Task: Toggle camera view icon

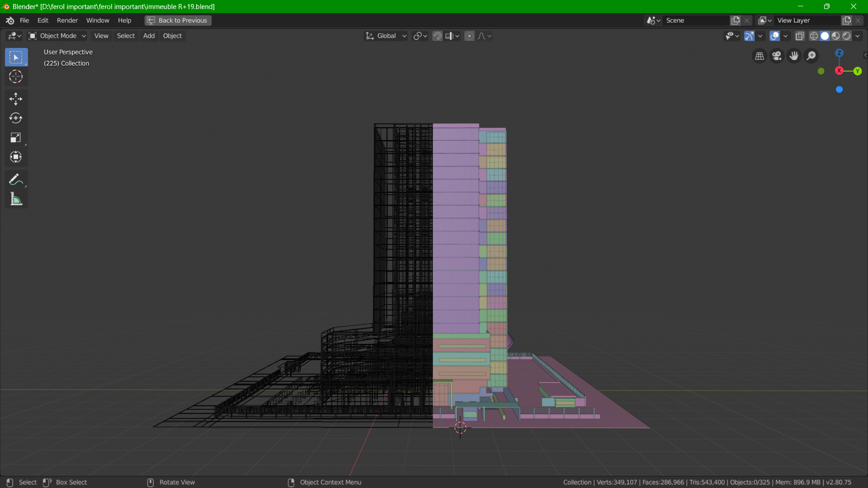Action: coord(777,56)
